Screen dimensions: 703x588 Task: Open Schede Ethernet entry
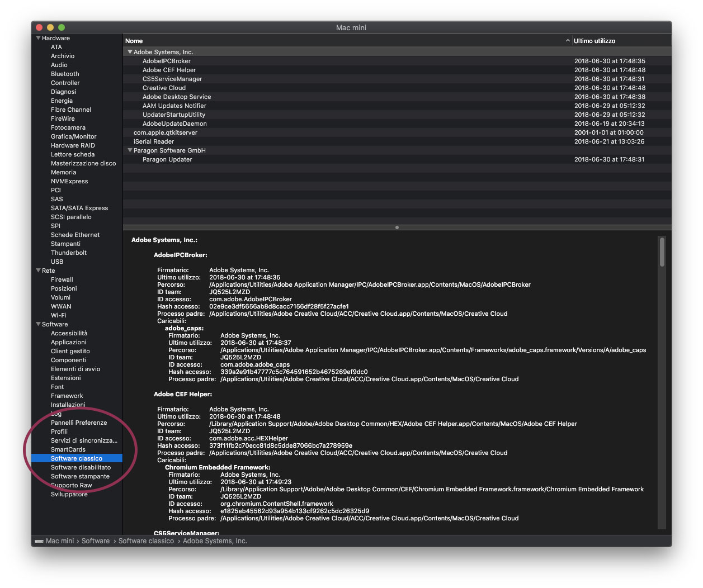(x=75, y=235)
